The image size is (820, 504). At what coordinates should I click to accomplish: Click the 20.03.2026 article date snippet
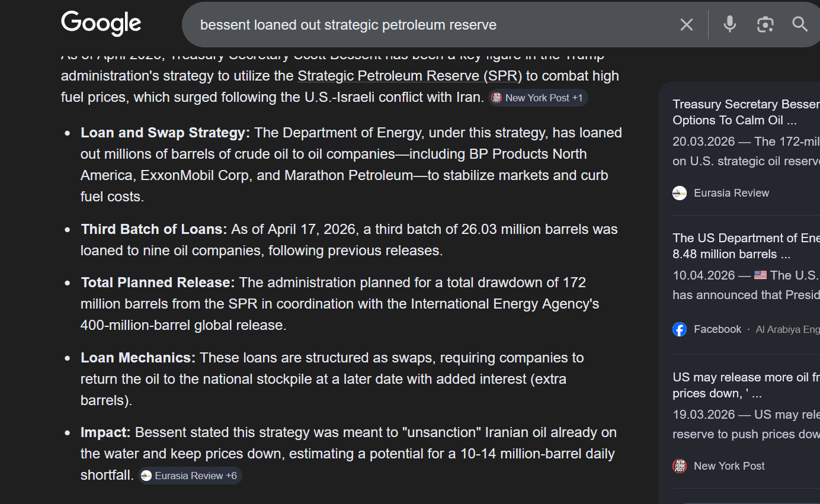click(747, 151)
